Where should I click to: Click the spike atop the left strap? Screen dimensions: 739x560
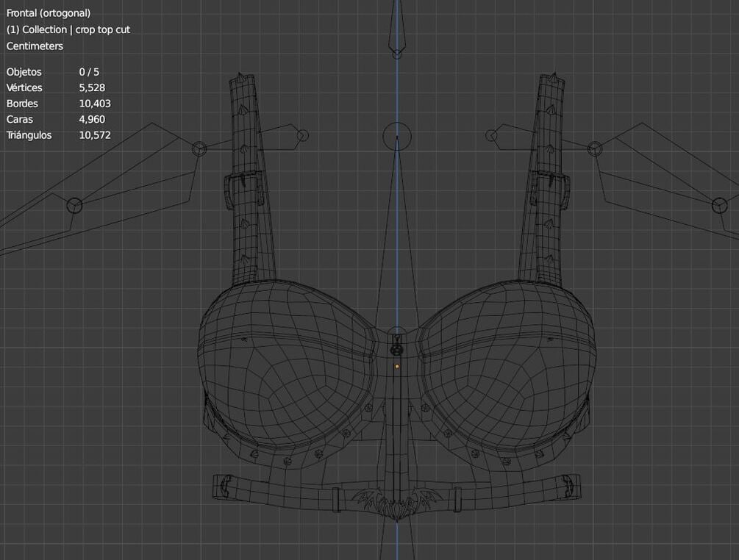click(x=242, y=78)
